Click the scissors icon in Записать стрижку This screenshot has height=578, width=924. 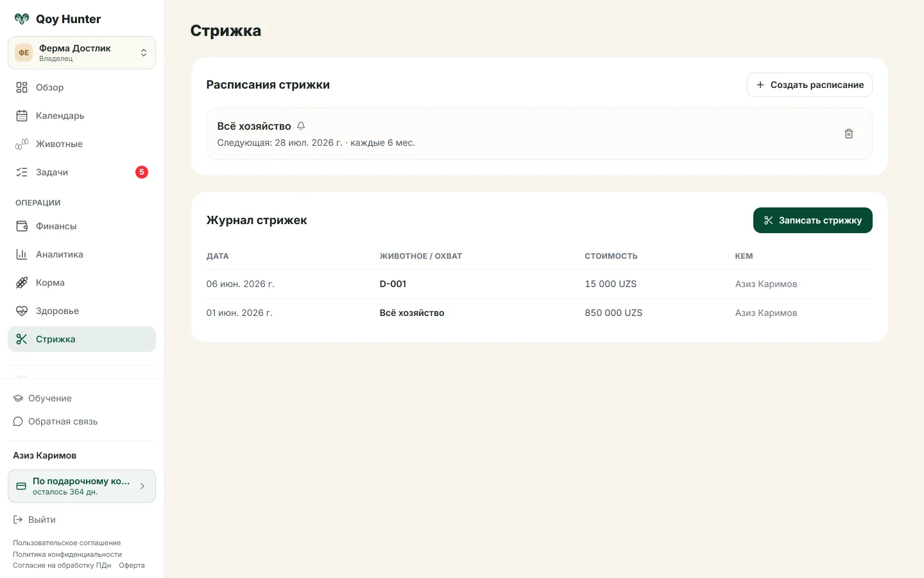[x=769, y=220]
